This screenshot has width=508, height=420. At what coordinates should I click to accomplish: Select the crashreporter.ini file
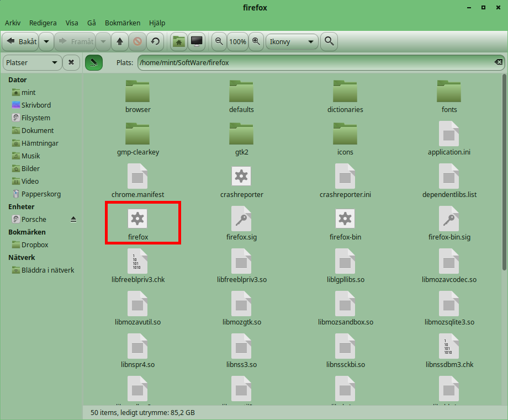pyautogui.click(x=345, y=182)
